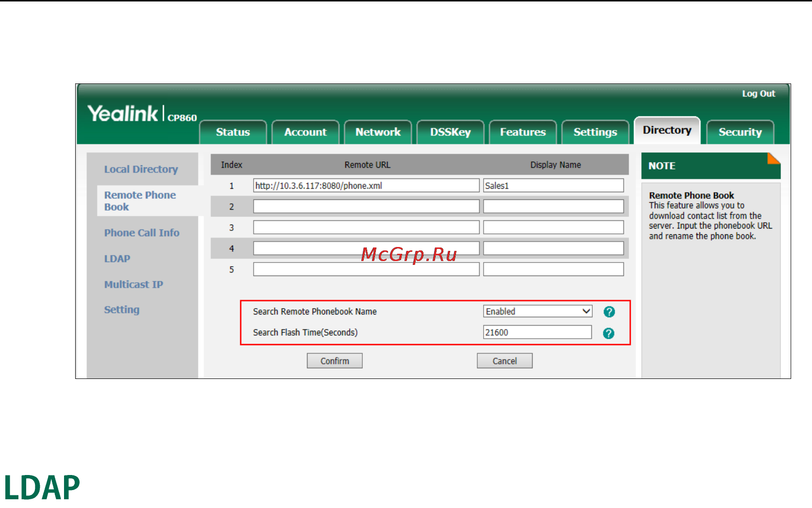Go to the Network tab
The height and width of the screenshot is (508, 812).
tap(378, 132)
